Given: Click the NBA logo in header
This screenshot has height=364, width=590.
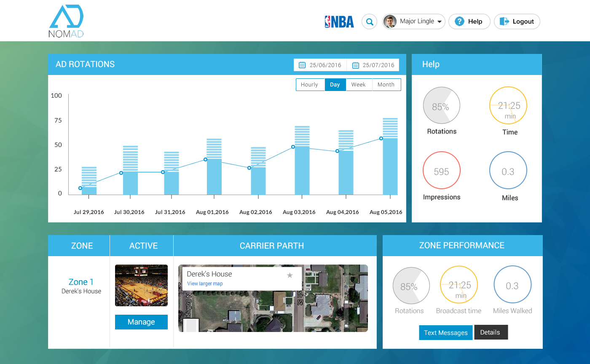Looking at the screenshot, I should [x=339, y=21].
